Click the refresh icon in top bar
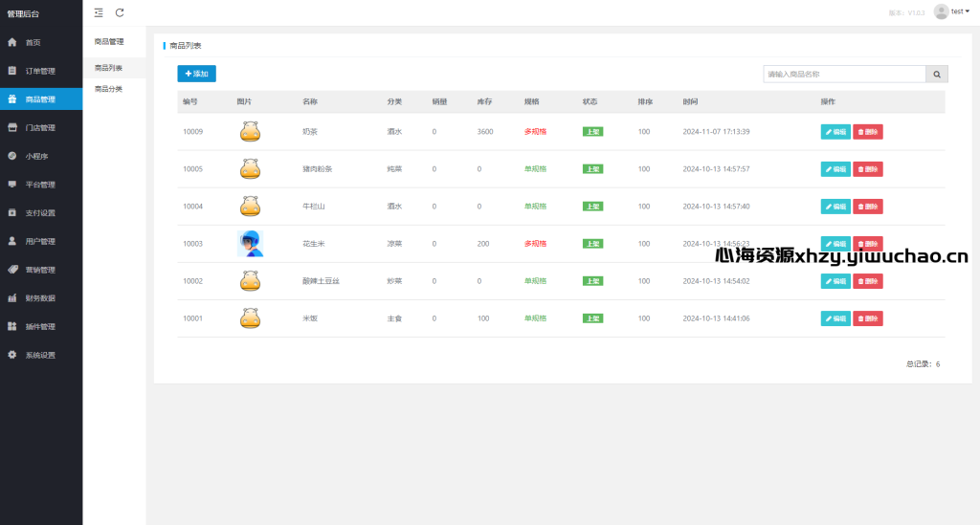980x525 pixels. pyautogui.click(x=120, y=12)
